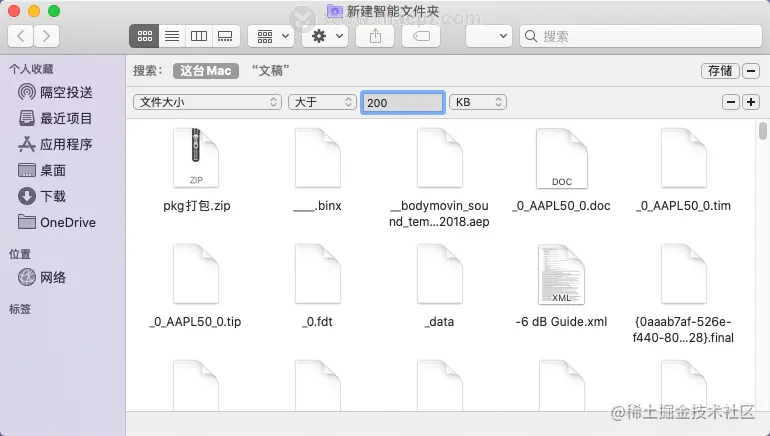Select 这台 Mac search scope
Image resolution: width=770 pixels, height=436 pixels.
click(x=206, y=71)
